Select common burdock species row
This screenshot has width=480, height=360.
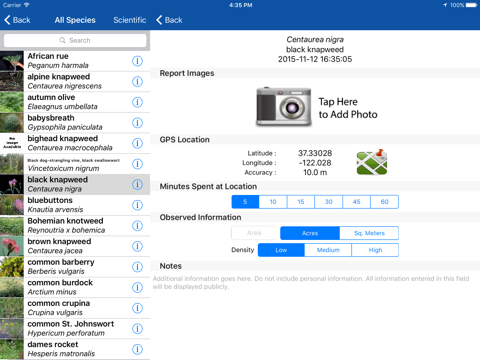pos(75,288)
